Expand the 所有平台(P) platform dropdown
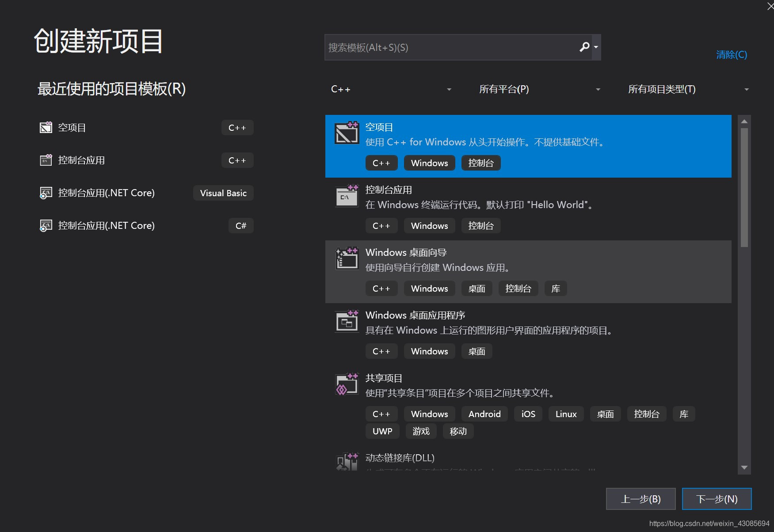The image size is (774, 532). (539, 89)
